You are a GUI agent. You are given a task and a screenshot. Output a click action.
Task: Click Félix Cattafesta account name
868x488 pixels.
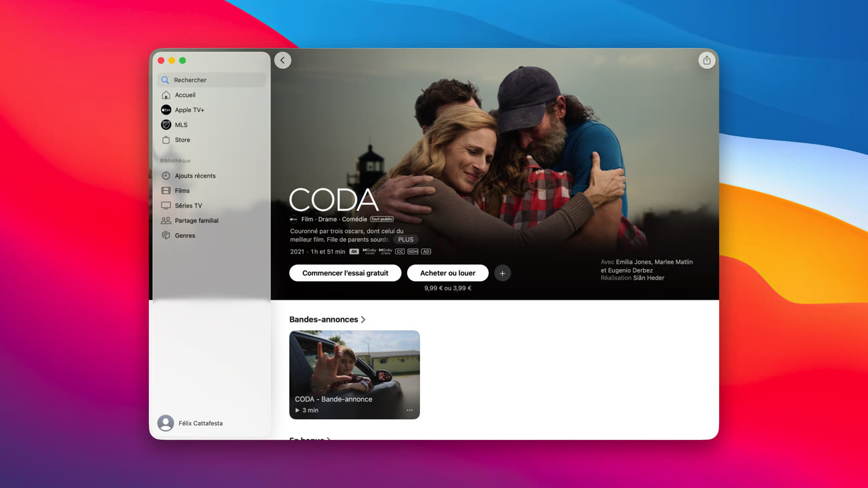coord(201,423)
